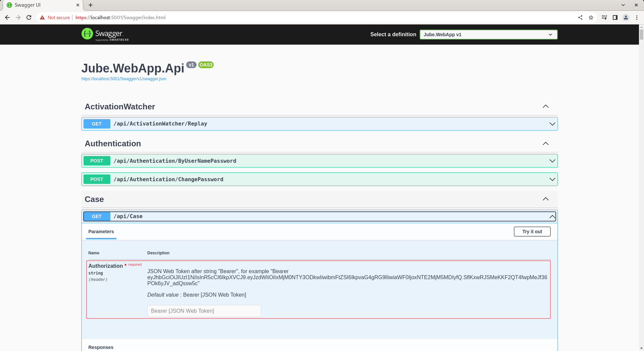Click the Authentication heading
Viewport: 644px width, 351px height.
point(113,144)
